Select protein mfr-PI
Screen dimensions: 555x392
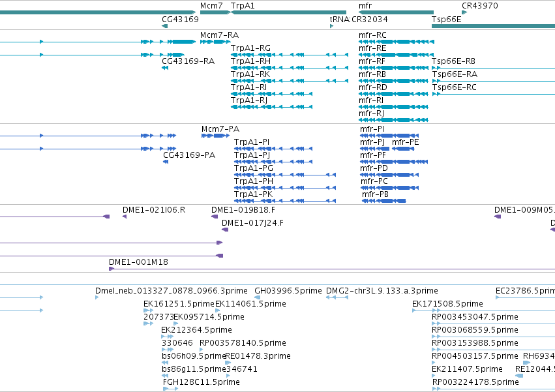[372, 129]
